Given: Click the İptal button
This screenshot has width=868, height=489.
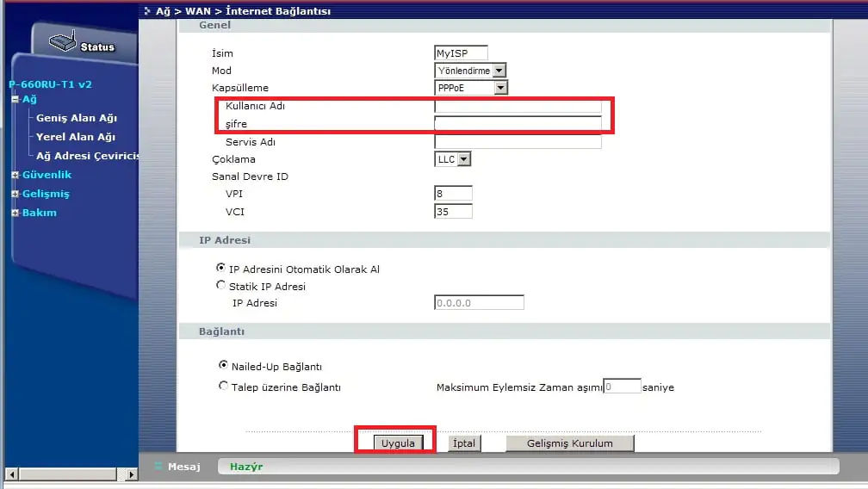Looking at the screenshot, I should 464,443.
